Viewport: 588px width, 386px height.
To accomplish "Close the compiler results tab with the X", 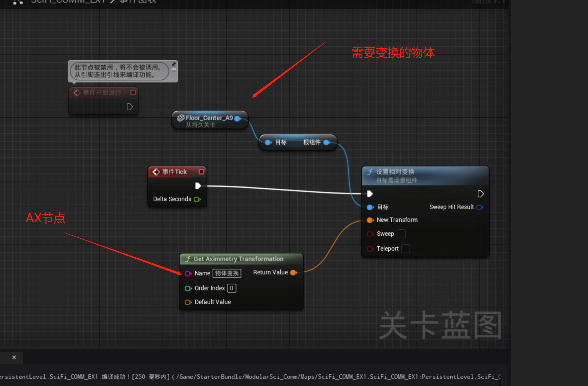I will point(14,357).
